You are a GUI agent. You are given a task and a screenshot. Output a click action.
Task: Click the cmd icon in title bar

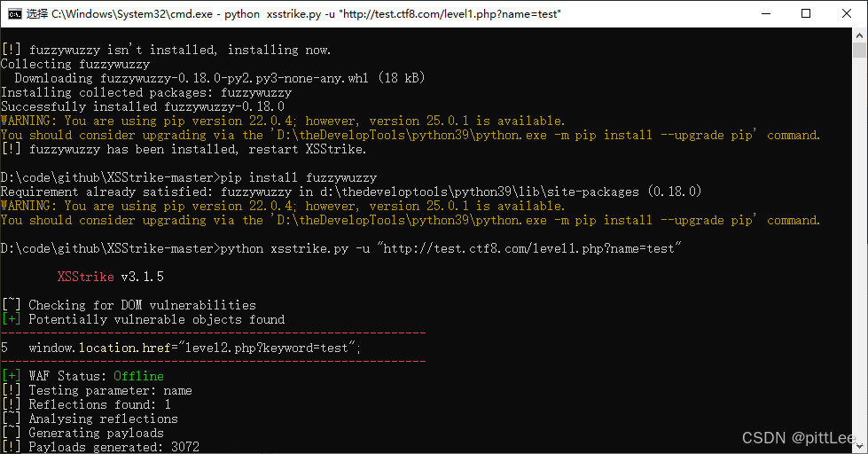coord(14,14)
